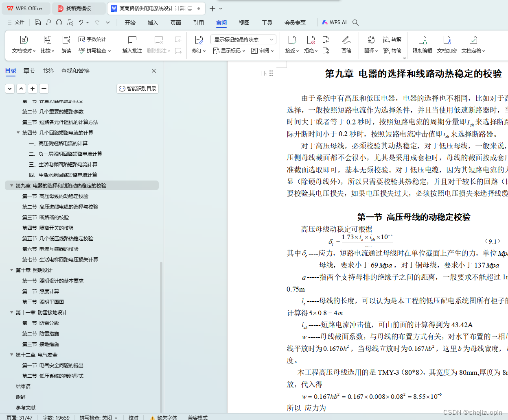508x420 pixels.
Task: Switch to the 会员专享 tab
Action: (x=295, y=23)
